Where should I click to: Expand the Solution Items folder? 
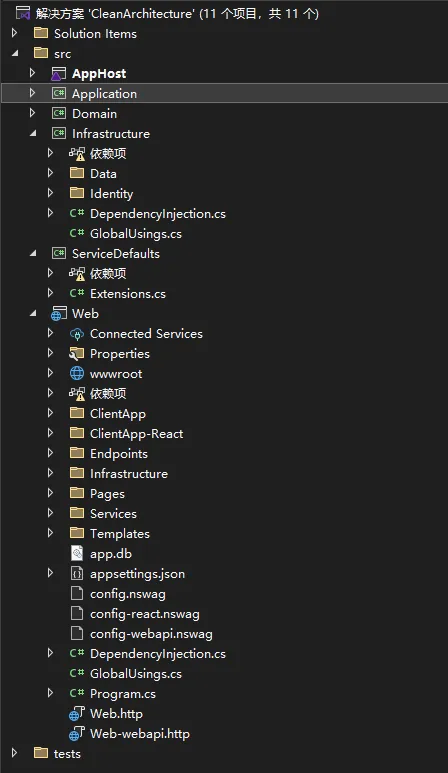(x=14, y=33)
